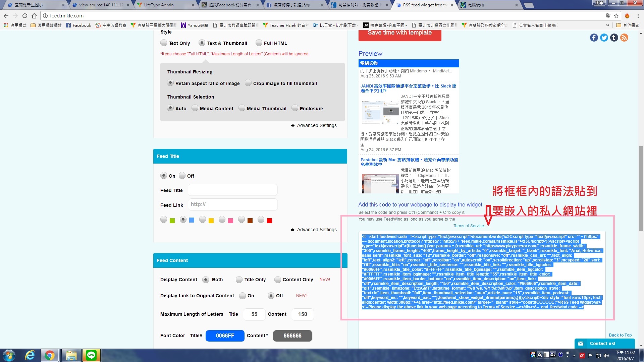Open the new tab button
Screen dimensions: 644x362
point(529,5)
